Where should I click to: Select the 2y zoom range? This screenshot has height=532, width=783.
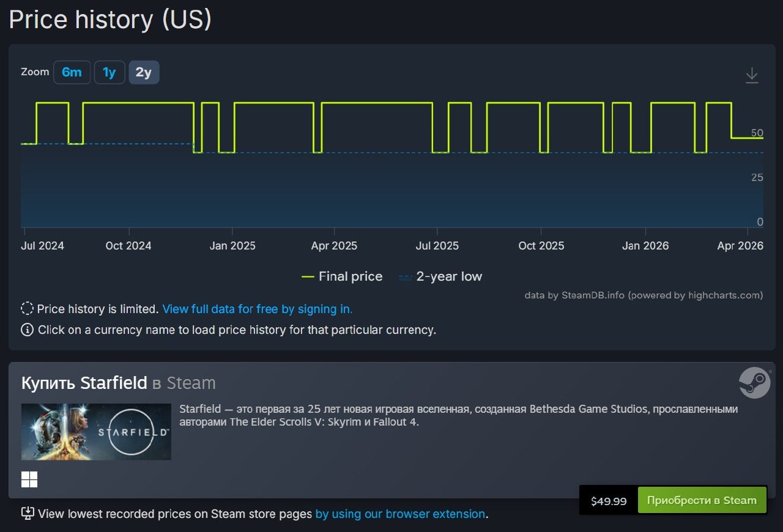pos(144,73)
